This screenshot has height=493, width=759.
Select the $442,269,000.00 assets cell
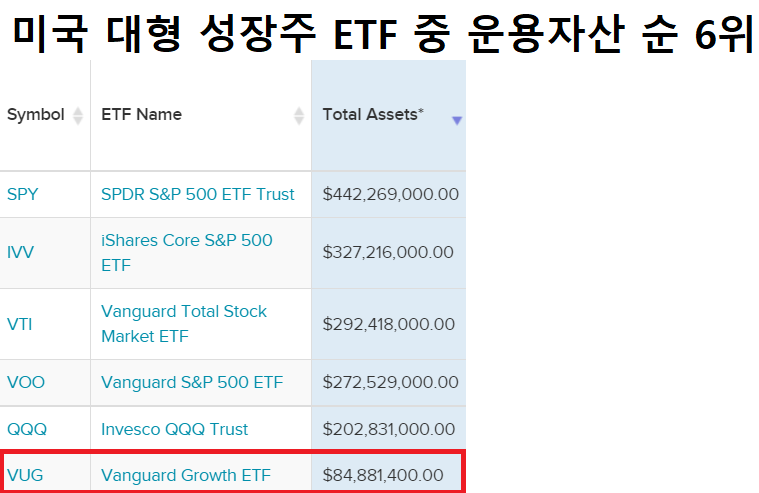tap(389, 194)
